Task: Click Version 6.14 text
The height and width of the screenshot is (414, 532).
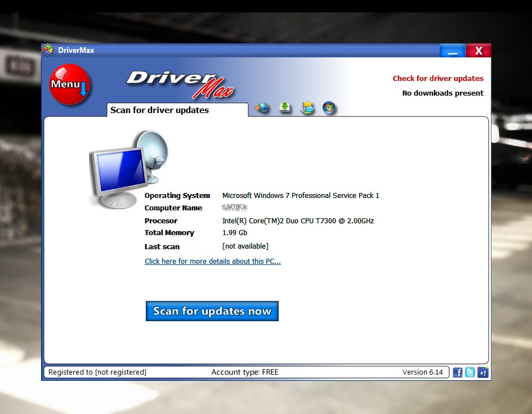Action: tap(422, 372)
